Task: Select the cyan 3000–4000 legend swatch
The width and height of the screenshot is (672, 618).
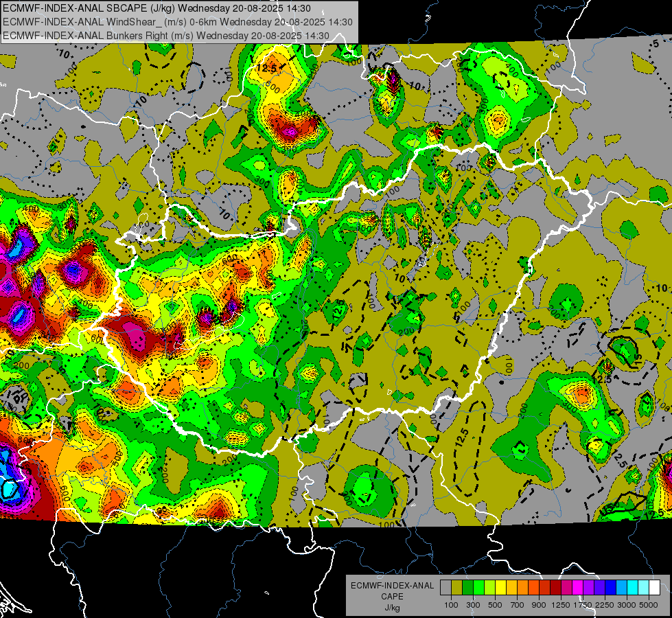Action: 633,588
